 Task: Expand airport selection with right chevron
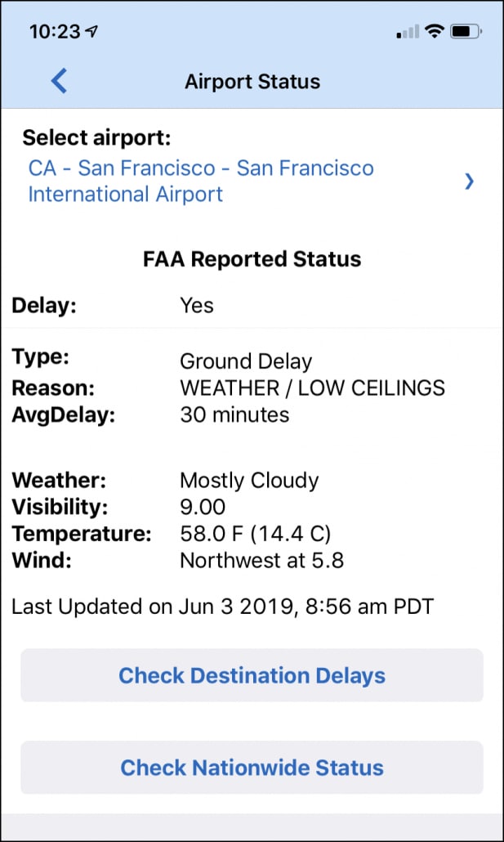point(469,181)
